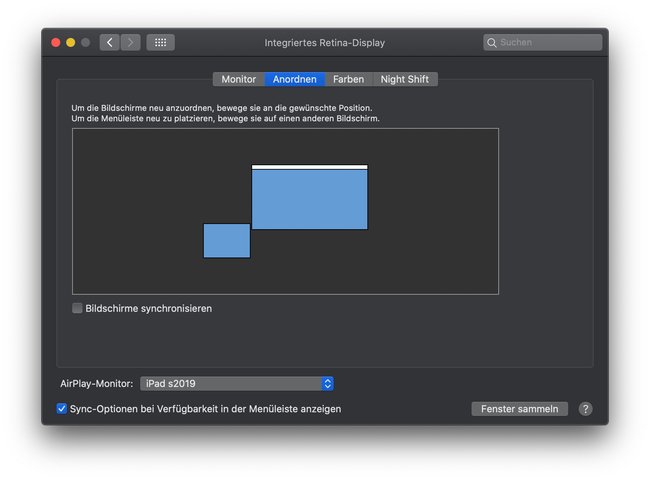Minimize window with the yellow button
The image size is (650, 480).
tap(70, 42)
